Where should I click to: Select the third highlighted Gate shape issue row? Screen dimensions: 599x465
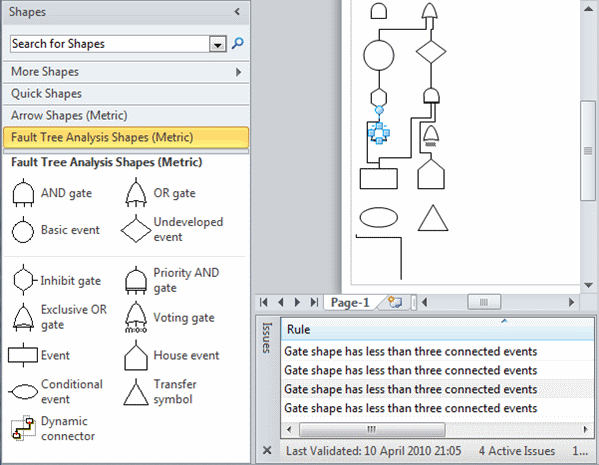point(437,389)
